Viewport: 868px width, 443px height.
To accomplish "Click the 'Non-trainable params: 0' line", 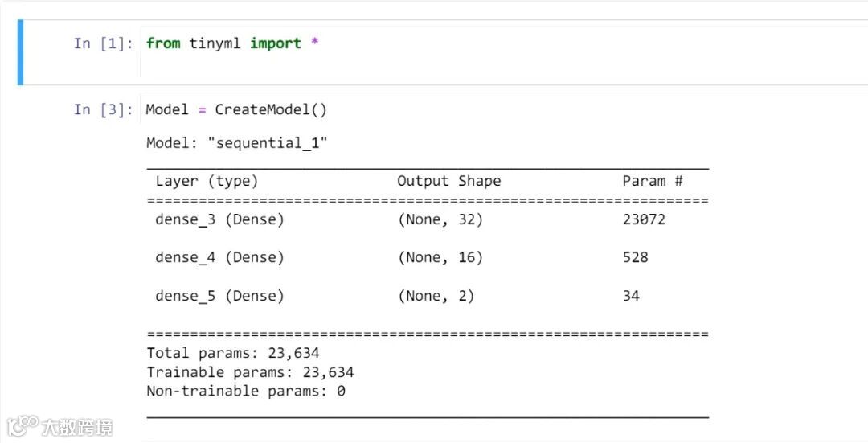I will (x=245, y=392).
